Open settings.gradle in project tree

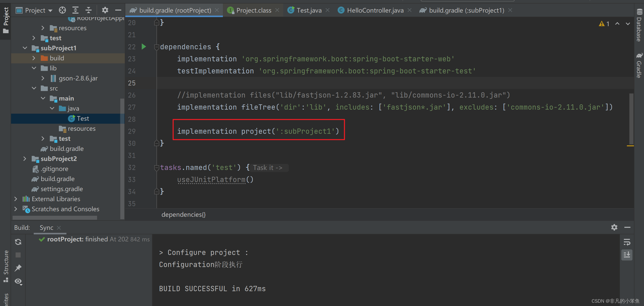point(62,189)
